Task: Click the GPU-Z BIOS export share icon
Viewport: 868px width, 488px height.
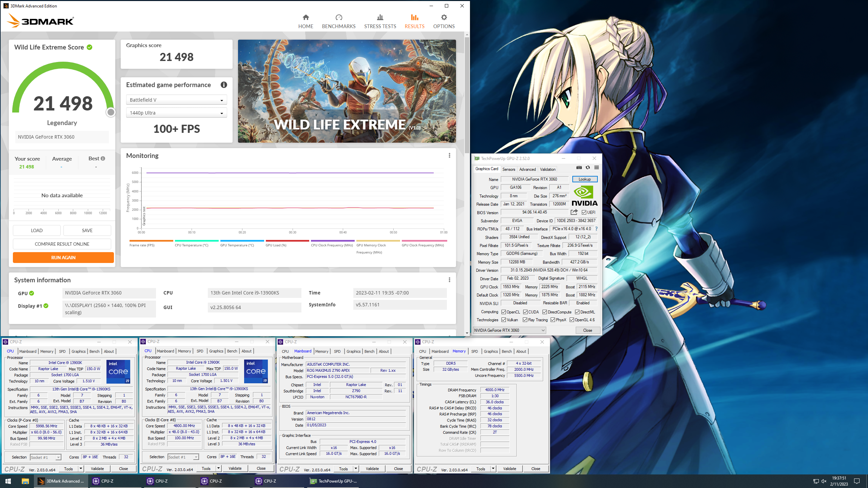Action: [574, 212]
